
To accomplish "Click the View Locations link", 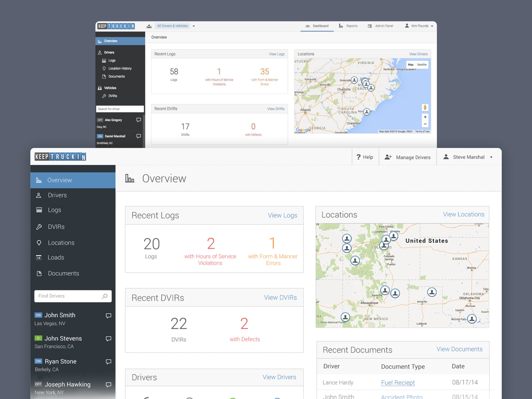I will (x=464, y=214).
